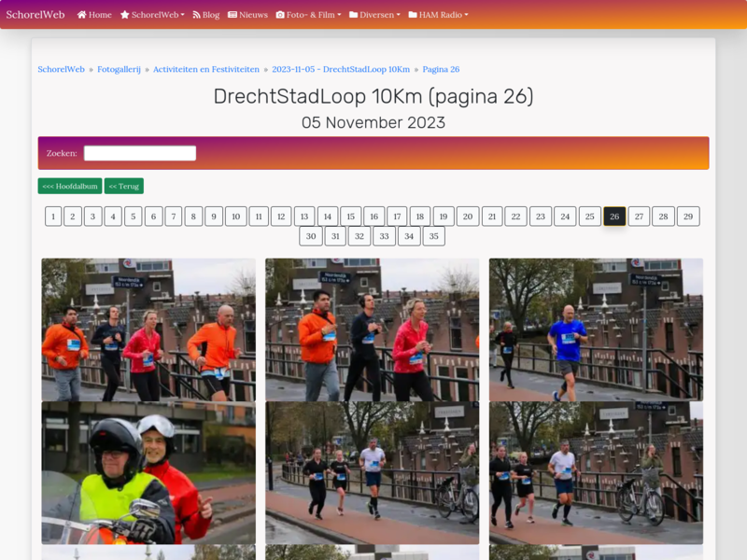Expand the Diversen dropdown caret
Screen dimensions: 747x560
(x=399, y=15)
